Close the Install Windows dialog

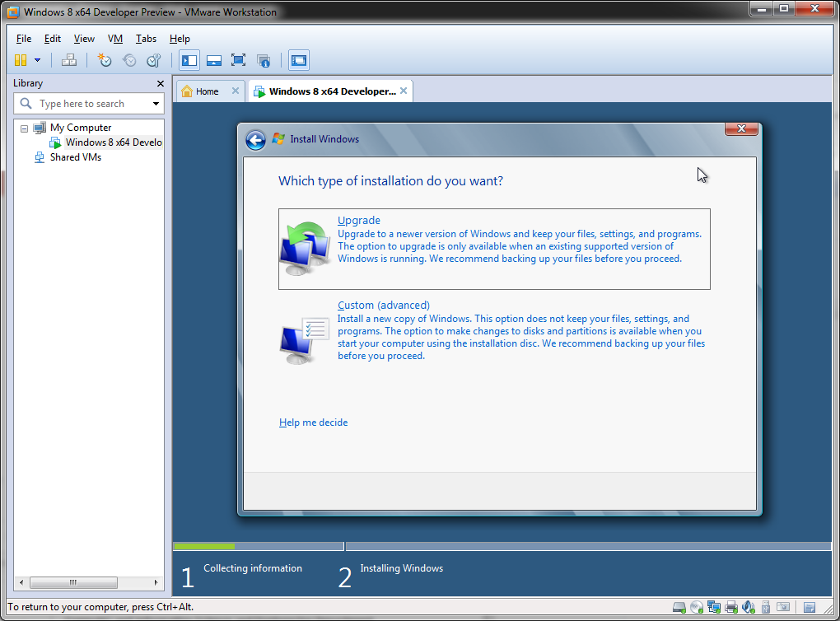[x=741, y=128]
